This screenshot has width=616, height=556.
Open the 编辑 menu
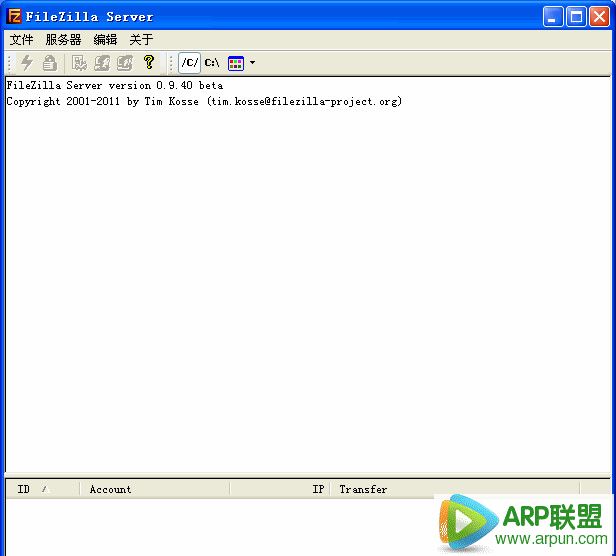[105, 40]
